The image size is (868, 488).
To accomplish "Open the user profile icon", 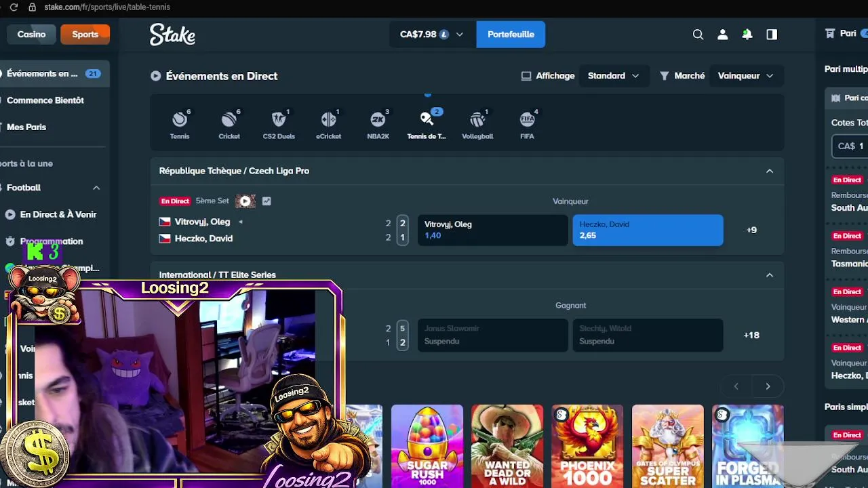I will click(x=722, y=35).
